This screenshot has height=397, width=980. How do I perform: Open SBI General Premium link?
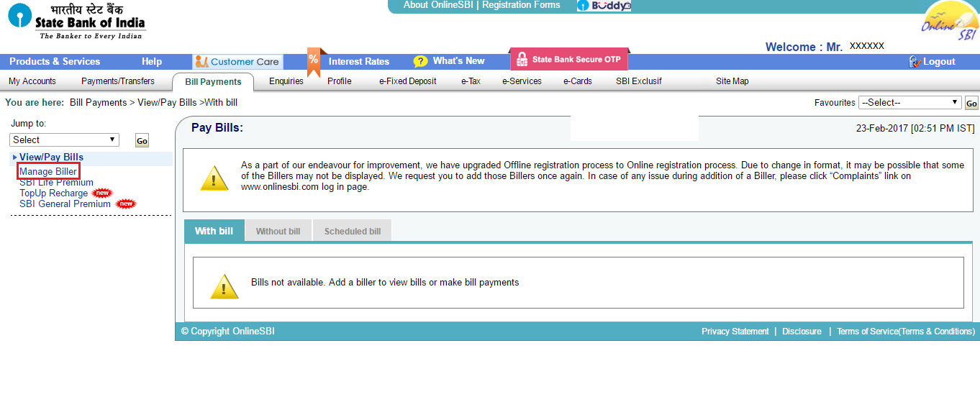click(65, 204)
